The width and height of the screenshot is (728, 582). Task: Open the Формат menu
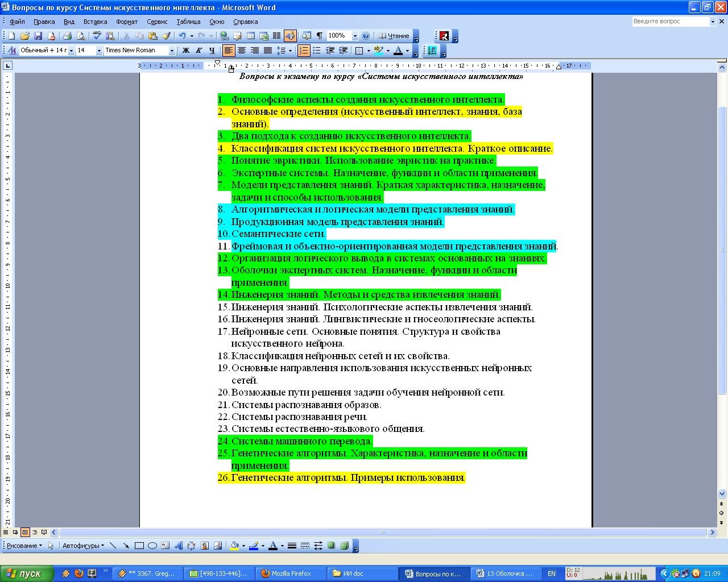click(x=126, y=22)
